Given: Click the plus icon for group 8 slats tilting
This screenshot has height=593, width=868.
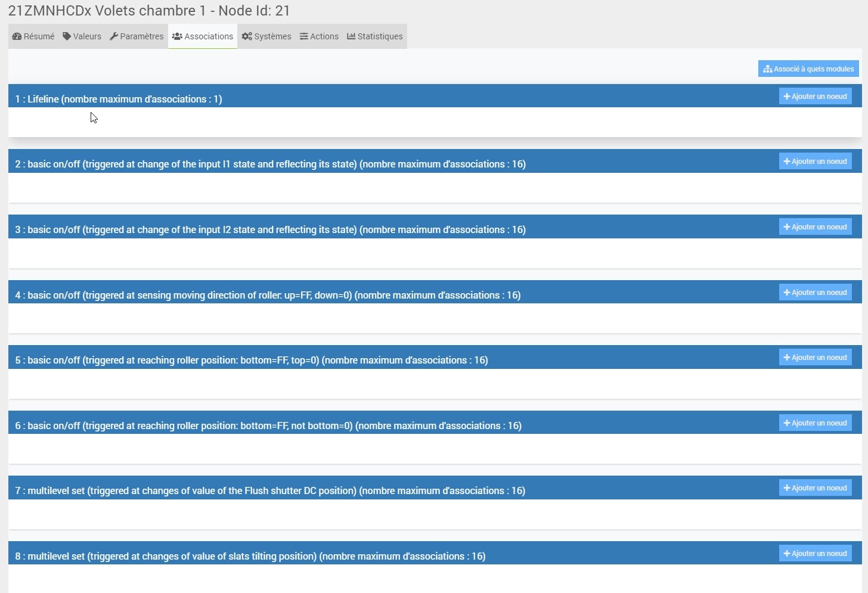Looking at the screenshot, I should 787,554.
